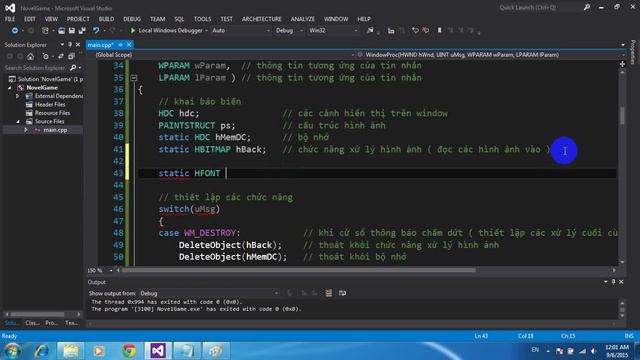
Task: Click the Open File toolbar icon
Action: tap(61, 31)
